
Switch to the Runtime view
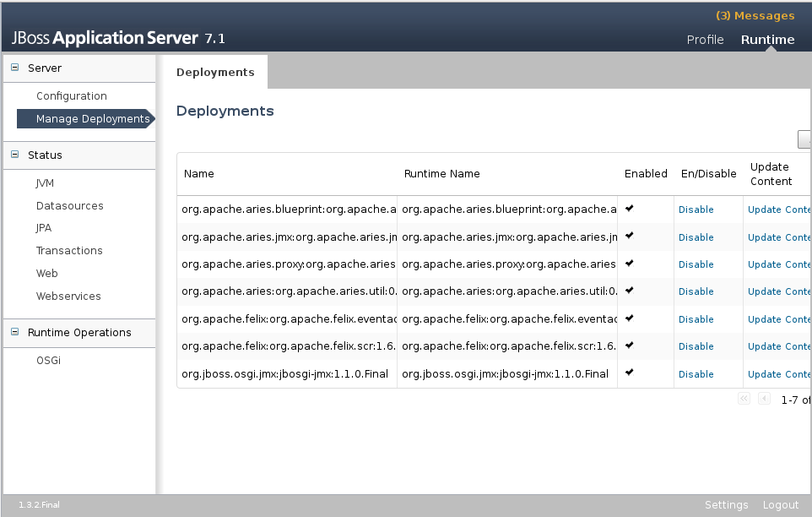(x=767, y=40)
